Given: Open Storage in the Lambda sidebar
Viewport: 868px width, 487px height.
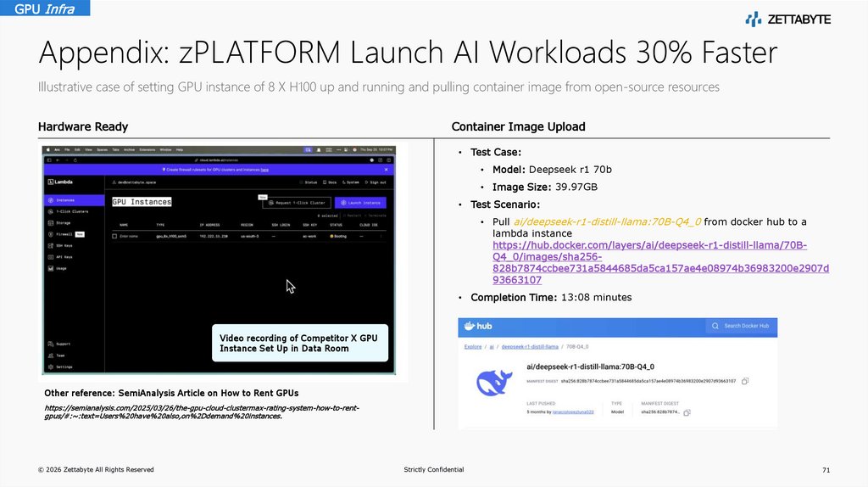Looking at the screenshot, I should point(59,223).
